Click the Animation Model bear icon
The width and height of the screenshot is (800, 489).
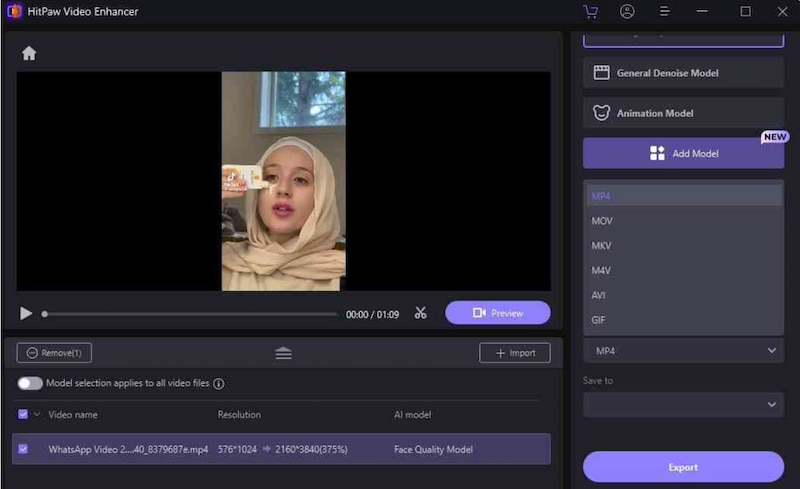602,112
